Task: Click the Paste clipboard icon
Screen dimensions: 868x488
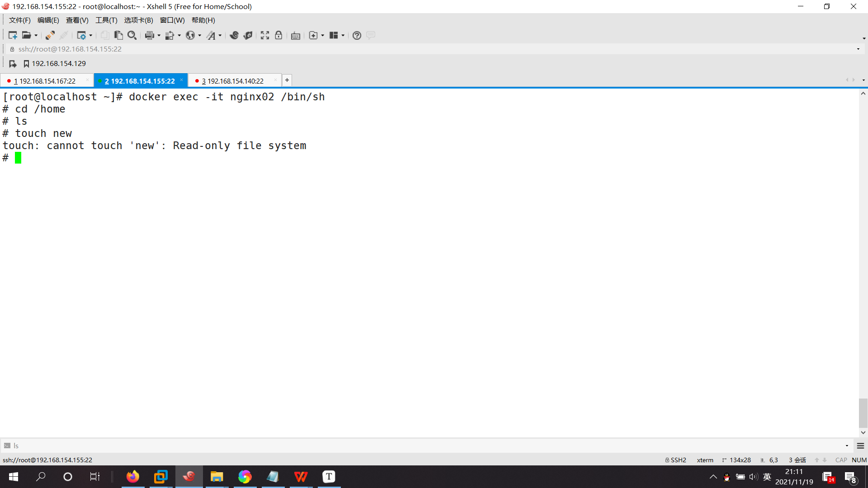Action: point(118,35)
